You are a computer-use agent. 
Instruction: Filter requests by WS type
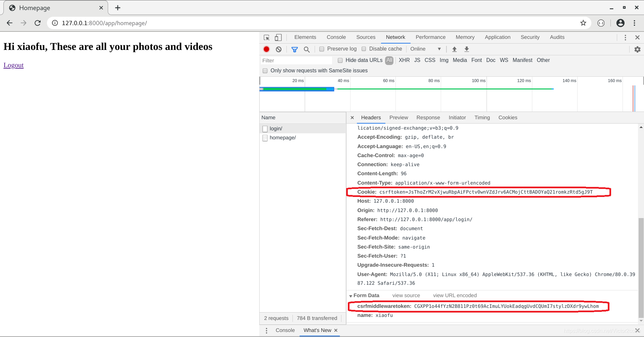pos(504,60)
